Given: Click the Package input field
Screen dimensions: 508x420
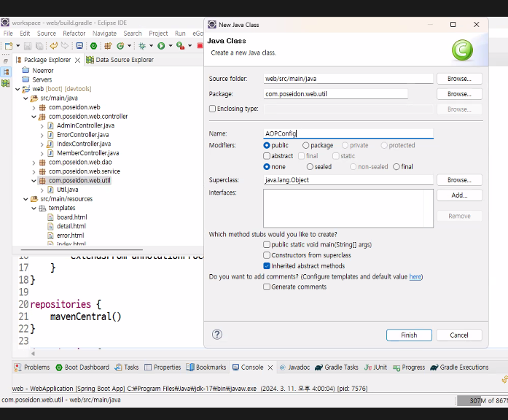Looking at the screenshot, I should (x=336, y=94).
